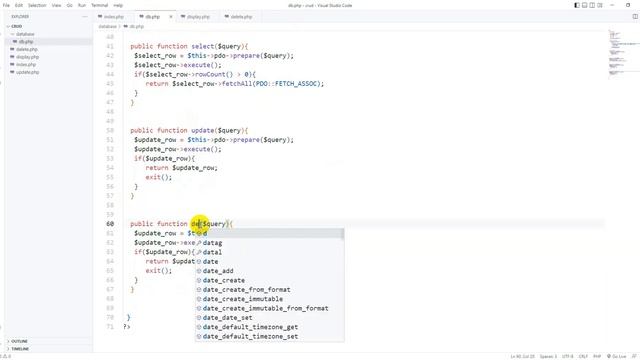Change the PHP language mode status item

tap(597, 356)
